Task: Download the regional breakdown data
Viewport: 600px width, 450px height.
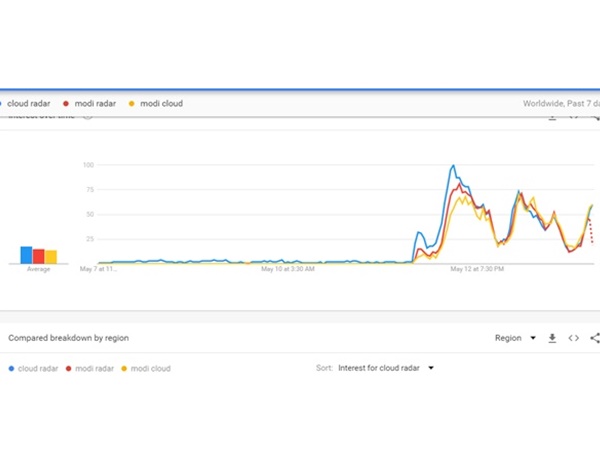Action: click(x=552, y=338)
